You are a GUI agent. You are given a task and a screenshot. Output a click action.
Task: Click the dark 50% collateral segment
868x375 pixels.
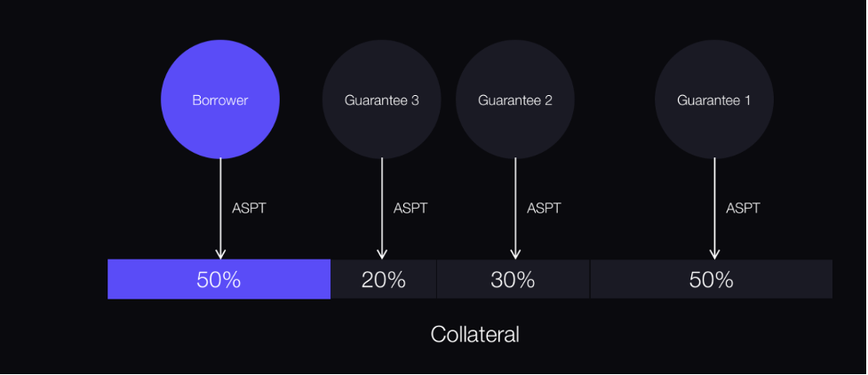click(x=712, y=279)
